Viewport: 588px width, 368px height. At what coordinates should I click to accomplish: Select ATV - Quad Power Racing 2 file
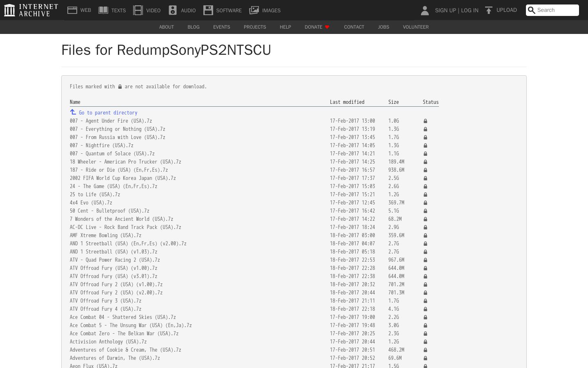pos(115,260)
